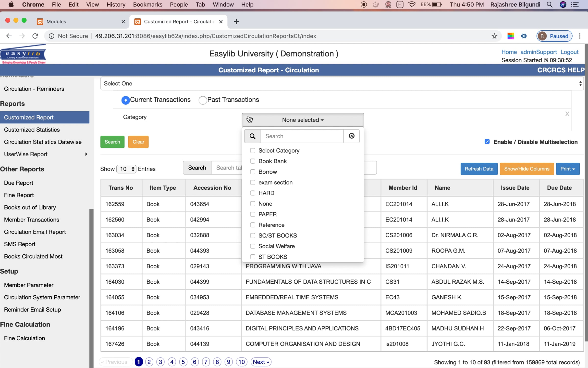The width and height of the screenshot is (588, 368).
Task: Open the Select One report dropdown
Action: click(x=342, y=83)
